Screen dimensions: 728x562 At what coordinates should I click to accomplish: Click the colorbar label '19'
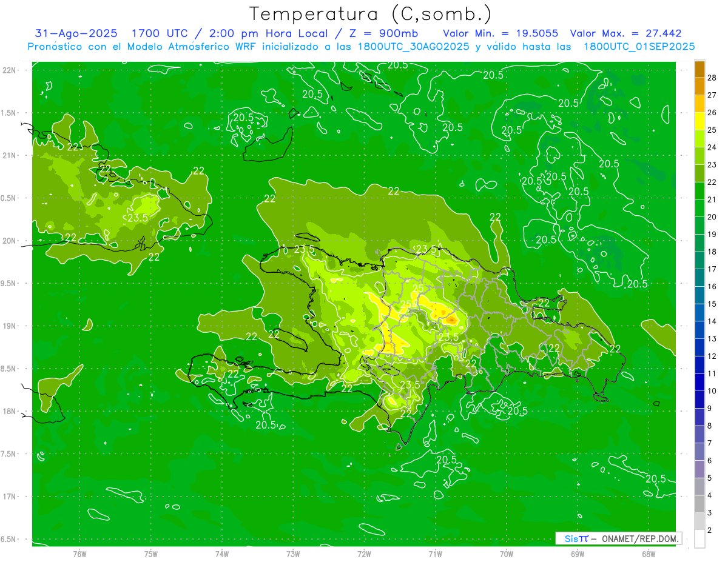click(x=712, y=234)
